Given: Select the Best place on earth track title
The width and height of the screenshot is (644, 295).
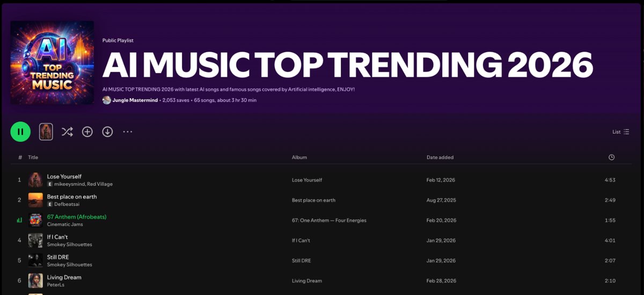Looking at the screenshot, I should [72, 197].
